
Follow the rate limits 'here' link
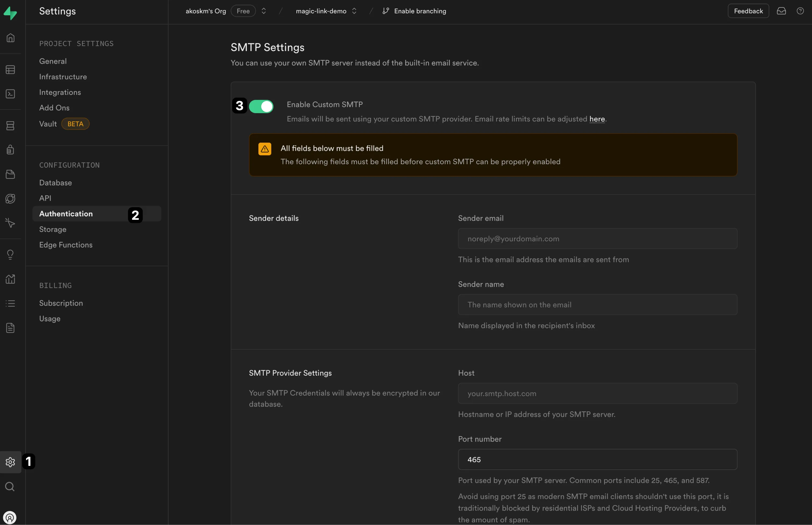(597, 119)
